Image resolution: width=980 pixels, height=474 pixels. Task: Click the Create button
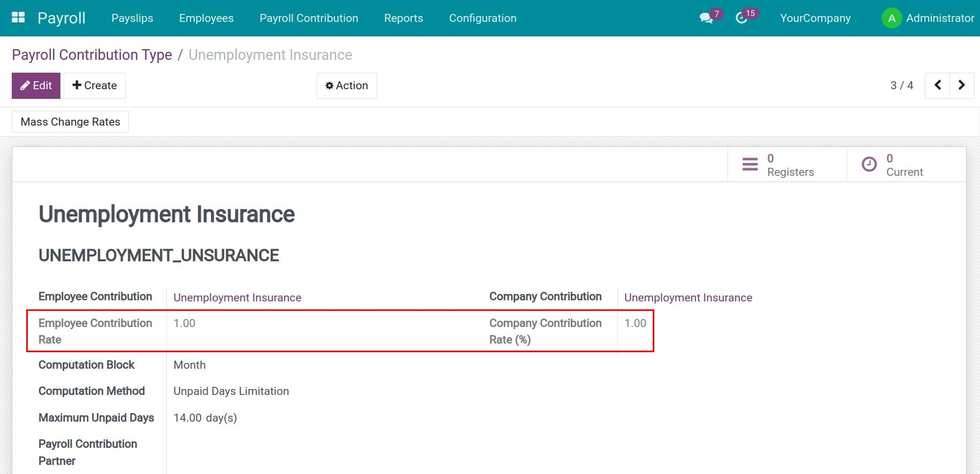95,86
